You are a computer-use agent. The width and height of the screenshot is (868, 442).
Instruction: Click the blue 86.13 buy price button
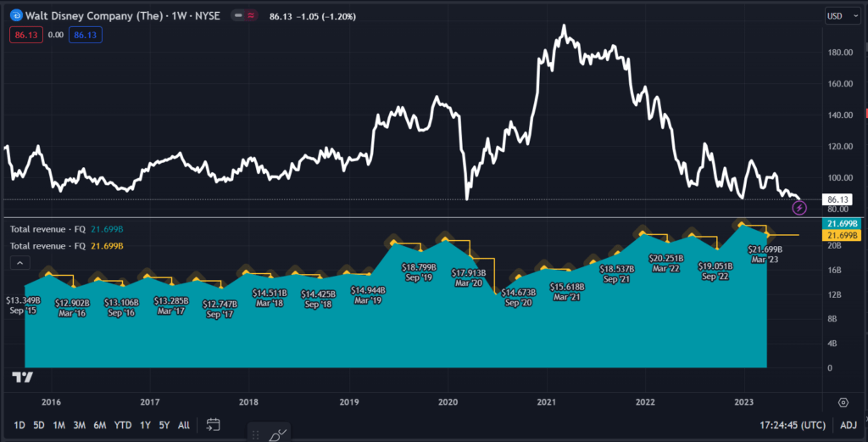86,35
